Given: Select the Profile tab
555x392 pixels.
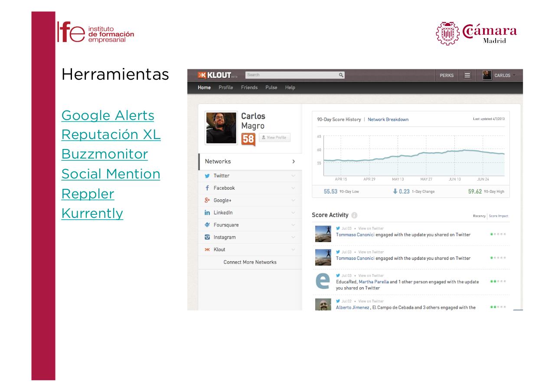Looking at the screenshot, I should (225, 87).
